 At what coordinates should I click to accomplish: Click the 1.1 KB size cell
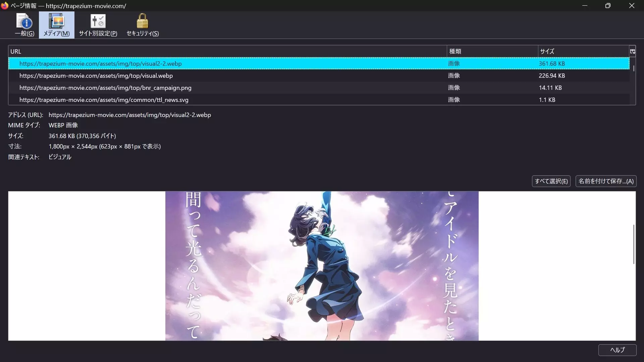click(x=547, y=100)
